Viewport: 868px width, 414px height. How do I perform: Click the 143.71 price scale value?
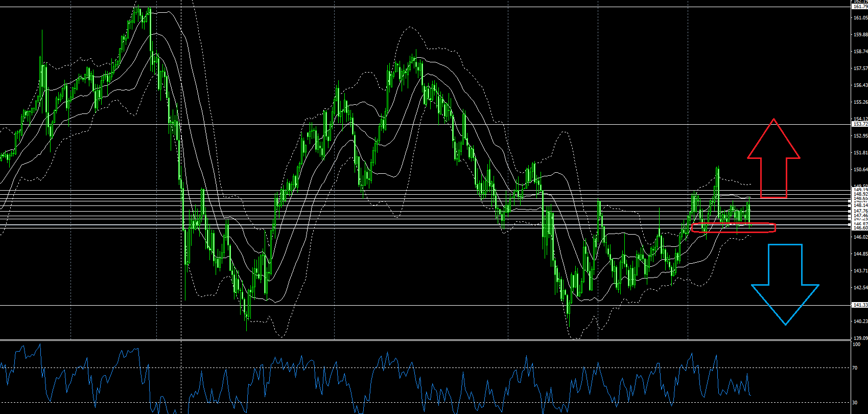click(860, 271)
